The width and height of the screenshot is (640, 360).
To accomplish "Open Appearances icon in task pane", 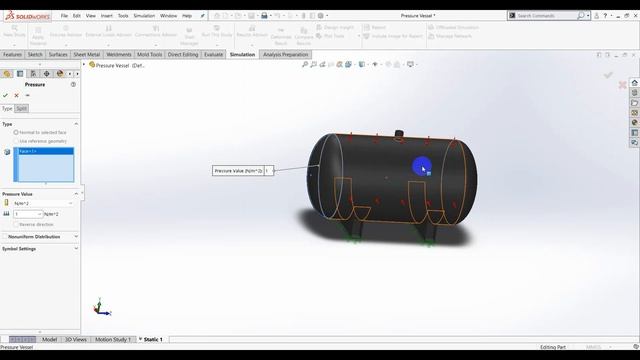I will (634, 122).
